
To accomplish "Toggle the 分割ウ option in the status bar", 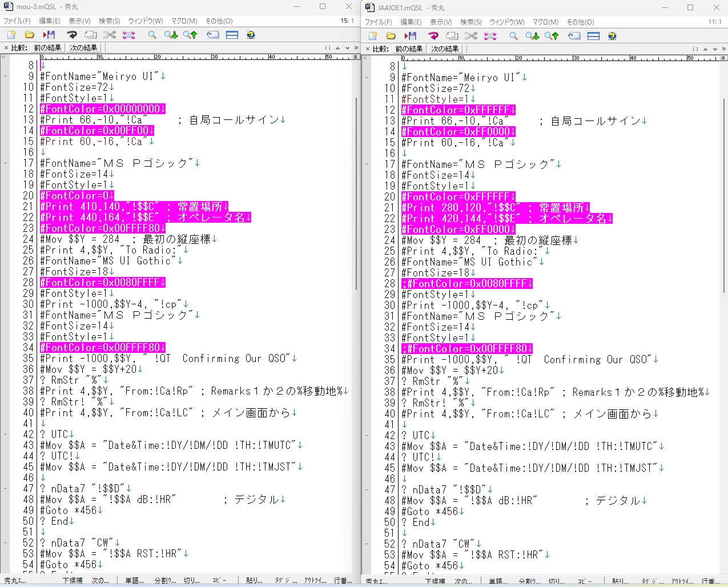I will [166, 580].
